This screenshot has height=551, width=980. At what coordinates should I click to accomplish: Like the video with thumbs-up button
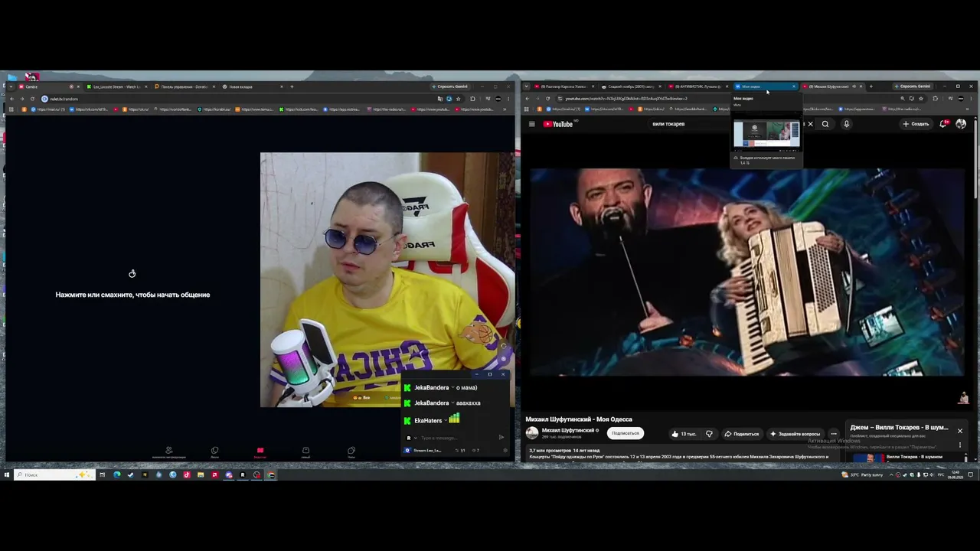[684, 434]
